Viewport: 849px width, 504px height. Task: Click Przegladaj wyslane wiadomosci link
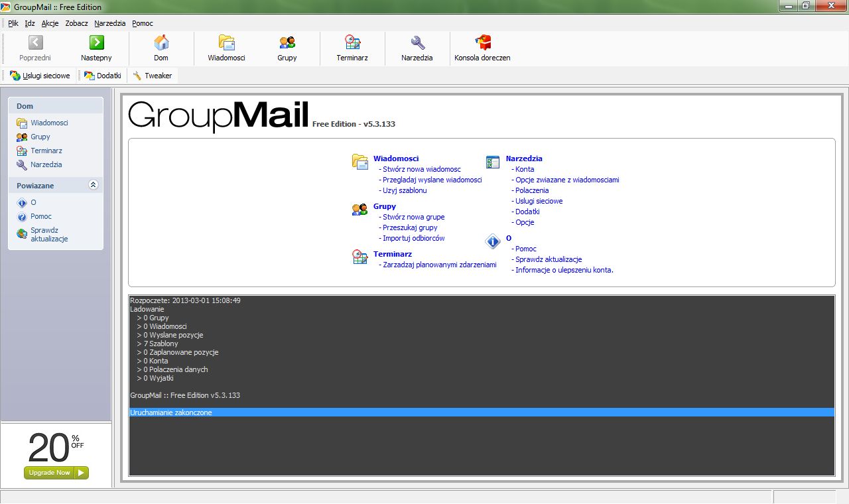[432, 180]
